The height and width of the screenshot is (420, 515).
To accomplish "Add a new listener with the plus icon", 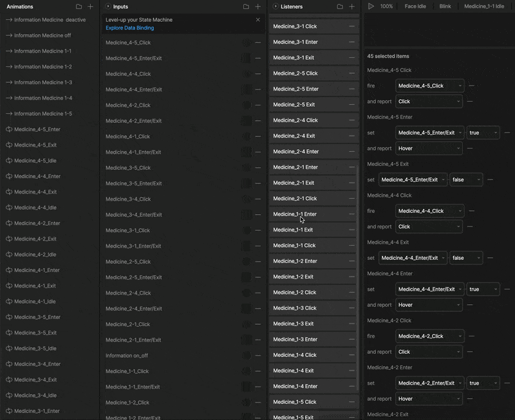I will 351,6.
